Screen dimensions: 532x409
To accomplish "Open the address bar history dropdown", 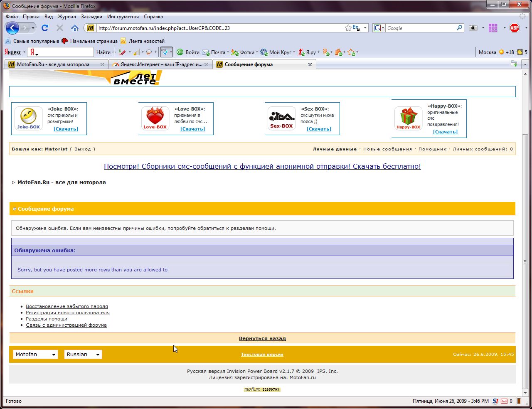I will click(x=365, y=28).
